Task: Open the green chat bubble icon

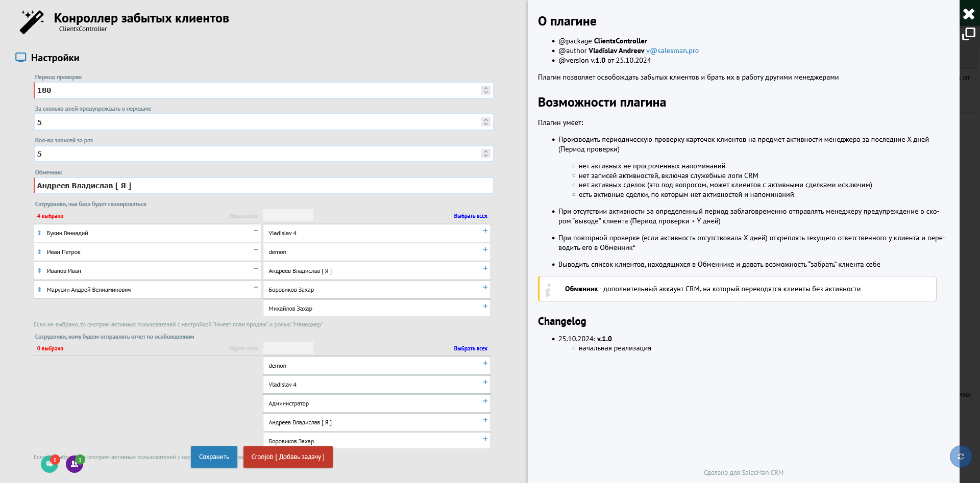Action: point(50,464)
